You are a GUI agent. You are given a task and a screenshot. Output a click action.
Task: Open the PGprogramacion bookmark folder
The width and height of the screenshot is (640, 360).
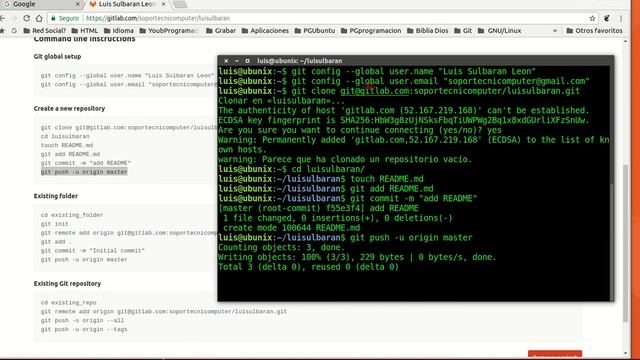[371, 31]
